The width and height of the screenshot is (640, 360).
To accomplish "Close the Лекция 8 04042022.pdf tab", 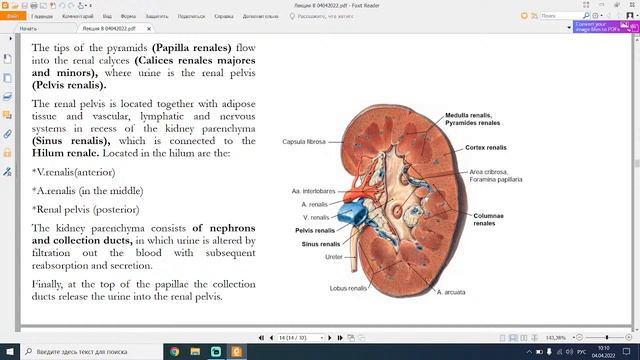I will pyautogui.click(x=149, y=29).
